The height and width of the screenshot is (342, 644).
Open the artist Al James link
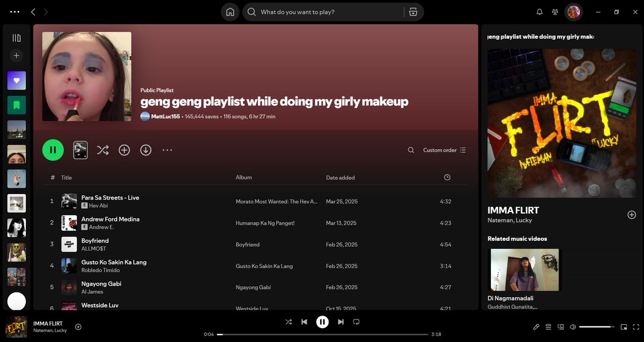click(x=92, y=291)
